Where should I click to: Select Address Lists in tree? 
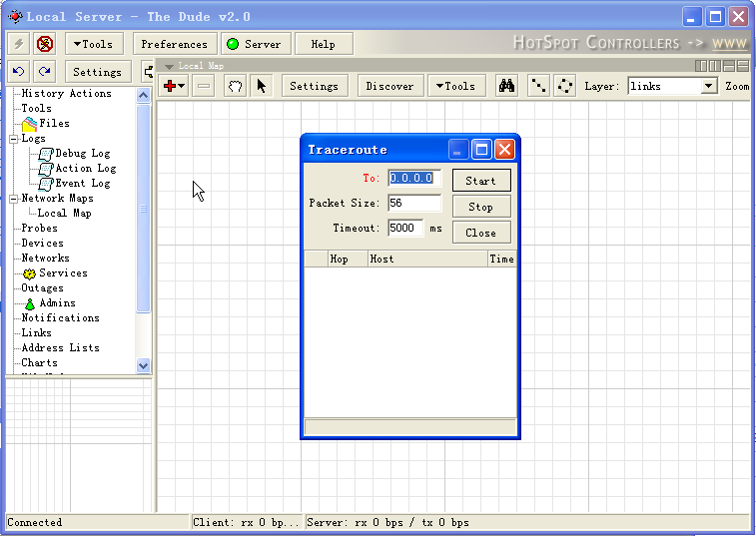[60, 347]
